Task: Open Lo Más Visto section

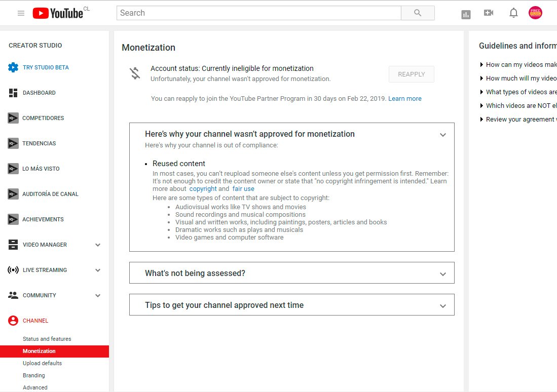Action: coord(41,169)
